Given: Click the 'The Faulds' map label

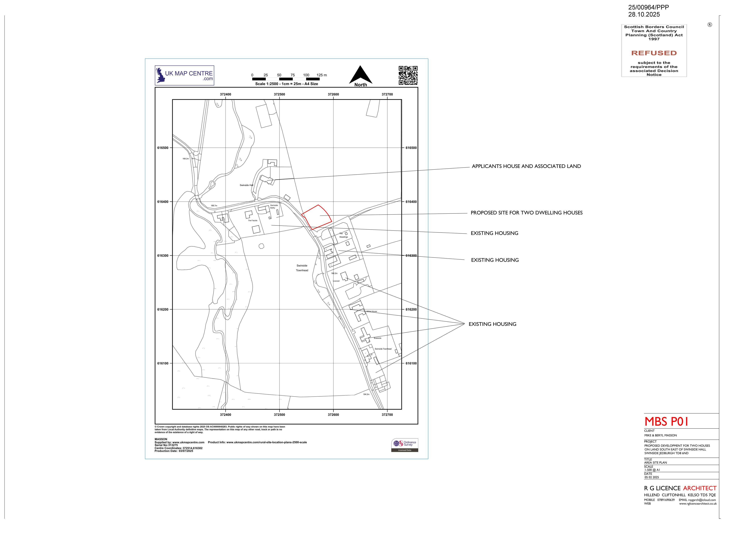Looking at the screenshot, I should pyautogui.click(x=252, y=221).
